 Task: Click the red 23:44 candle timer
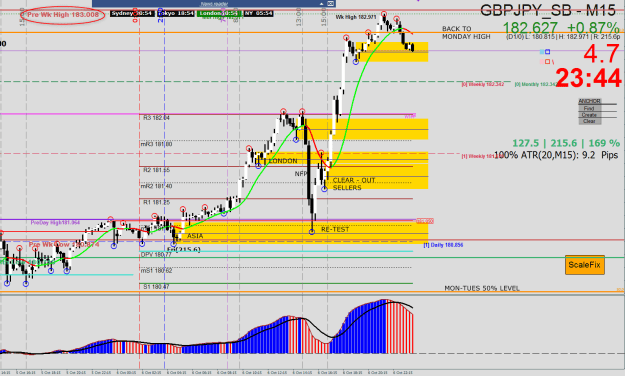pyautogui.click(x=588, y=78)
